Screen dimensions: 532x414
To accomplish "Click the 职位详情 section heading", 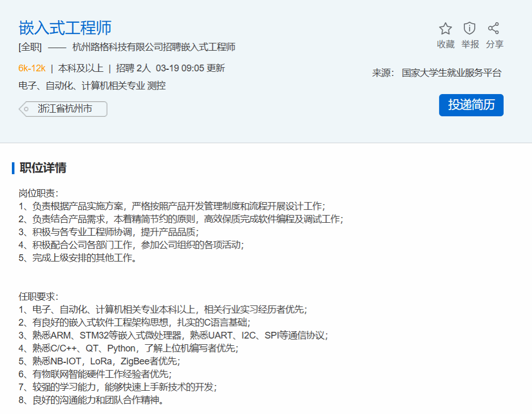I will tap(43, 168).
